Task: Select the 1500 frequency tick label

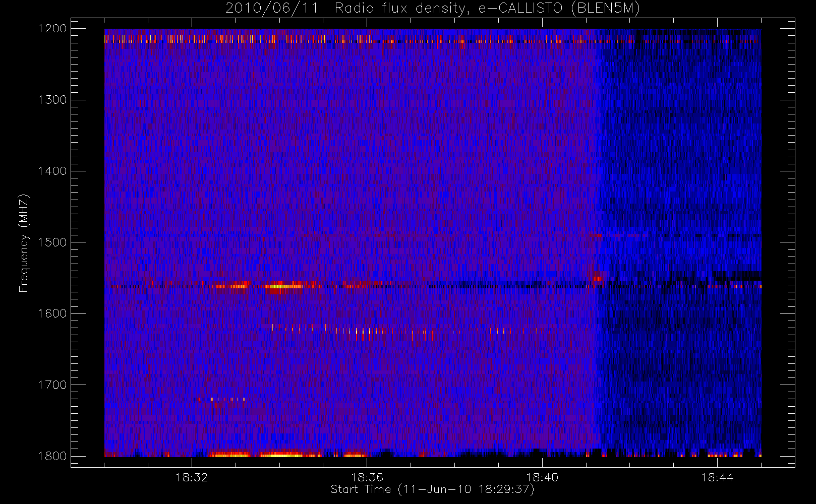Action: pos(52,242)
